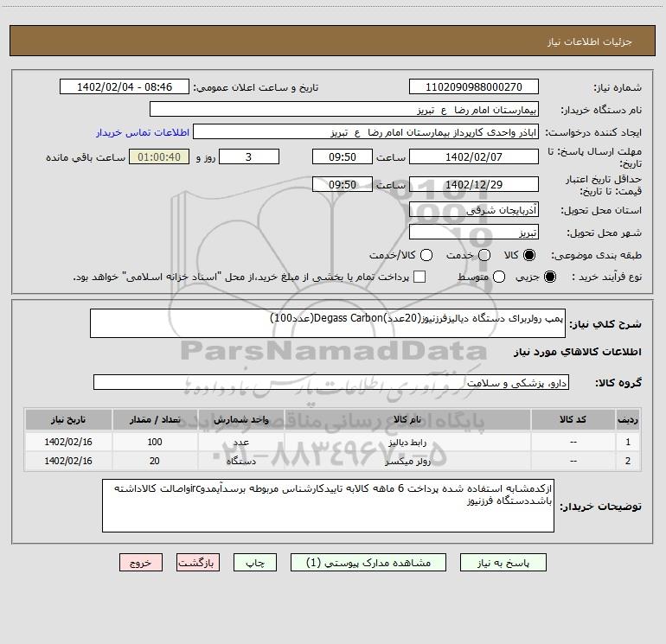Click the کد کالا column header
Screen dimensions: 666x644
tap(573, 419)
